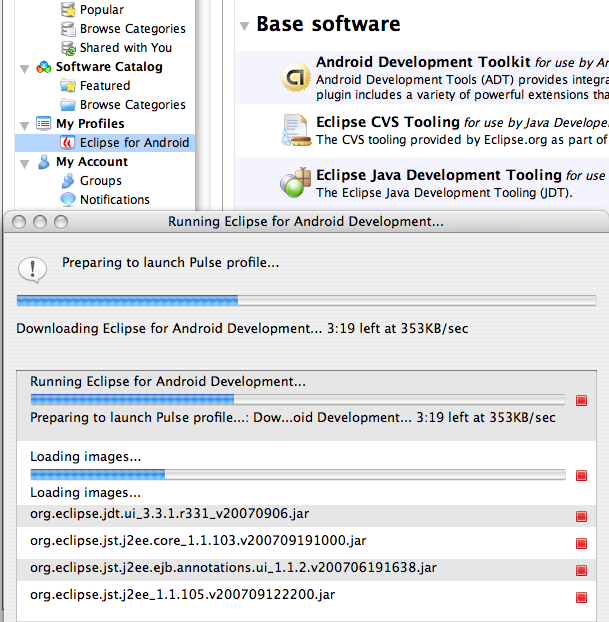Cancel the ejb.annotations.ui jar download
Viewport: 609px width, 622px height.
point(581,570)
